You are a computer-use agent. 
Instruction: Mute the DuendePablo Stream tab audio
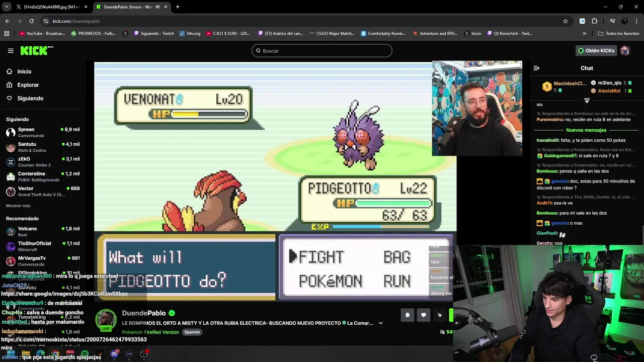(x=157, y=7)
